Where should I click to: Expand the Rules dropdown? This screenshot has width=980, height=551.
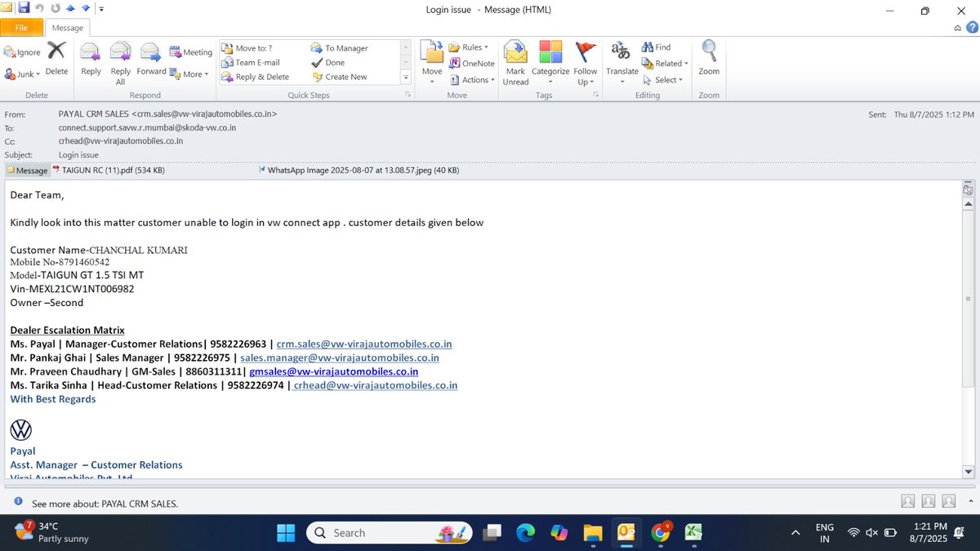[x=469, y=47]
